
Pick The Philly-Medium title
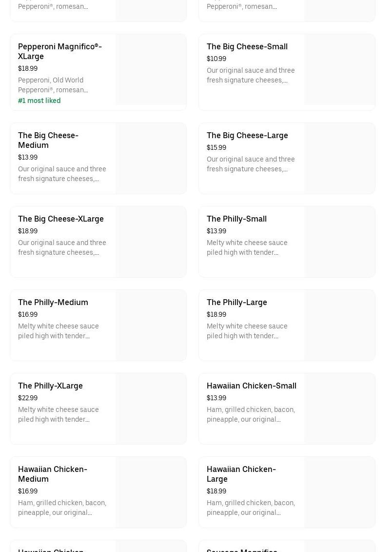pos(53,303)
